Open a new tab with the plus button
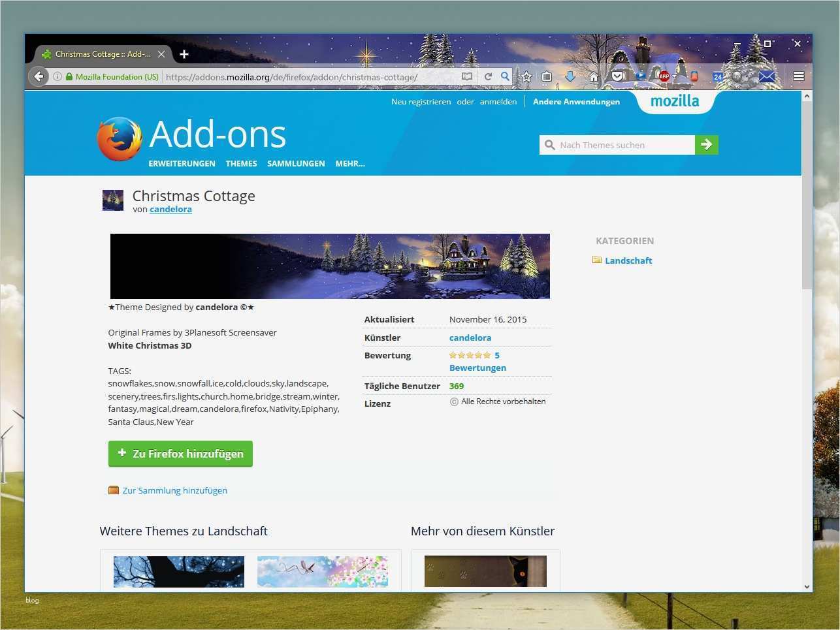 click(184, 54)
